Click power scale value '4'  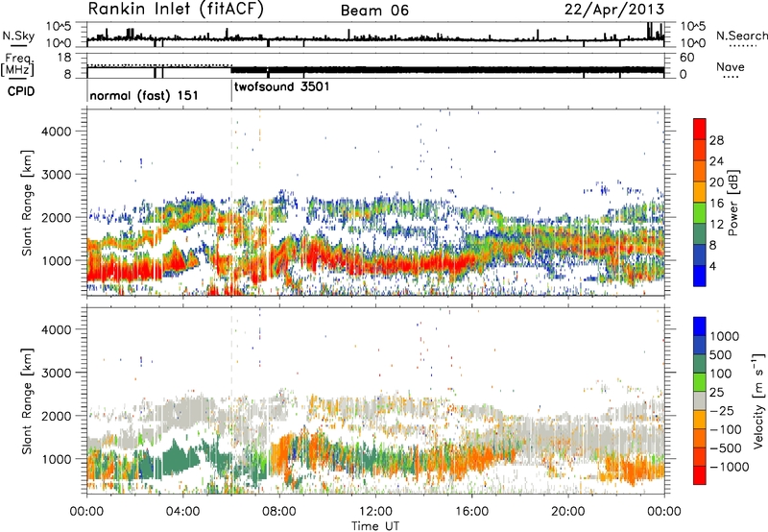(x=712, y=267)
